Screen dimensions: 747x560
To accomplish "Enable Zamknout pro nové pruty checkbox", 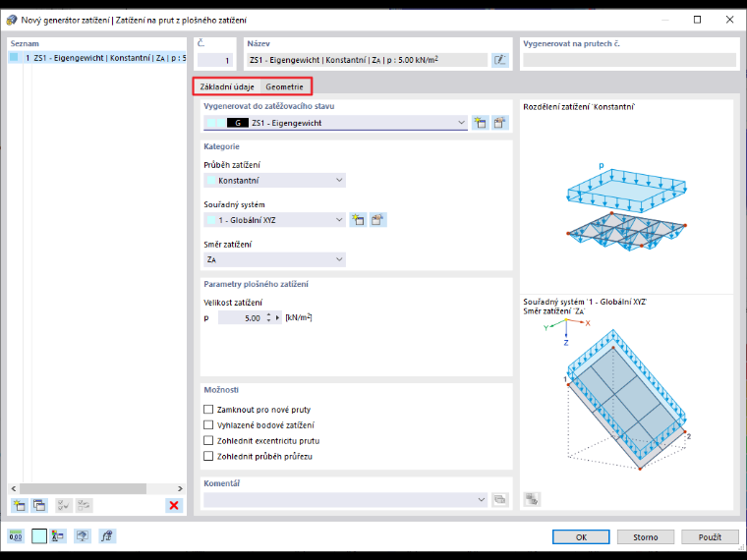I will point(208,409).
